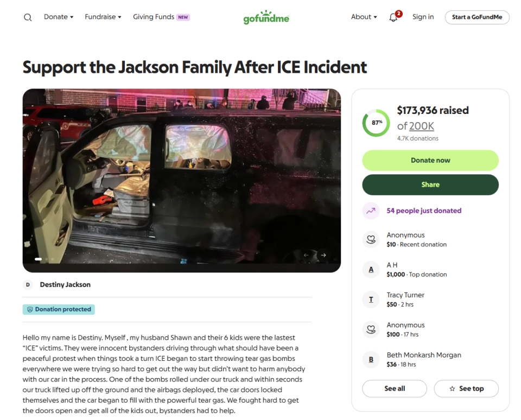
Task: Expand the Donate dropdown menu
Action: [x=59, y=17]
